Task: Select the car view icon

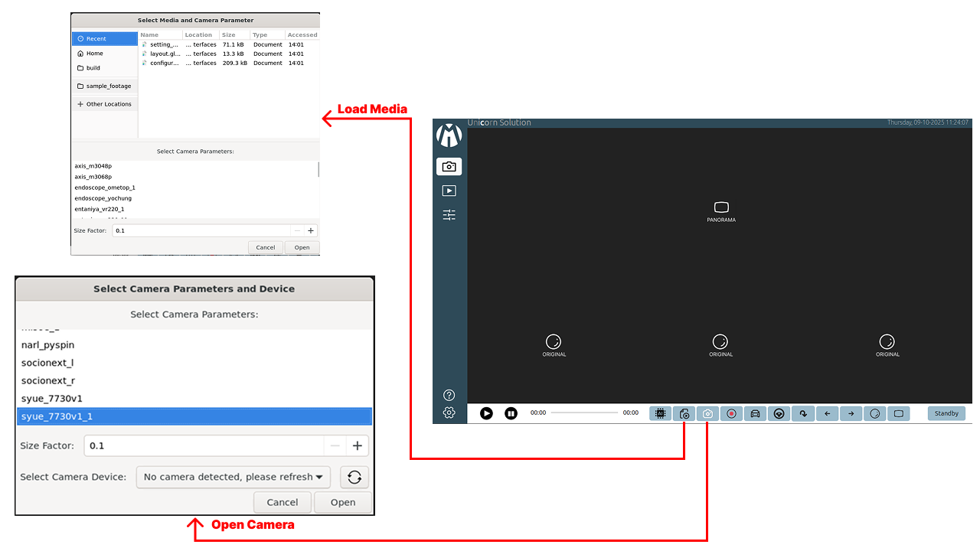Action: [755, 413]
